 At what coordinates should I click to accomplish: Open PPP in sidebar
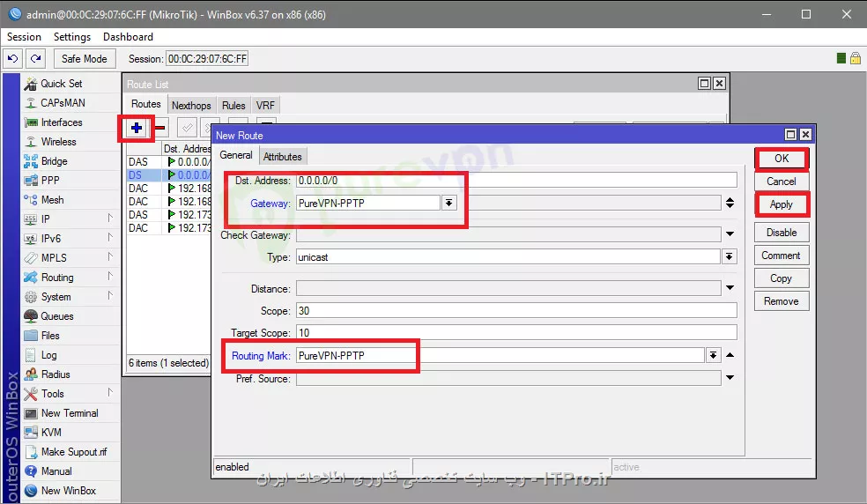click(49, 181)
